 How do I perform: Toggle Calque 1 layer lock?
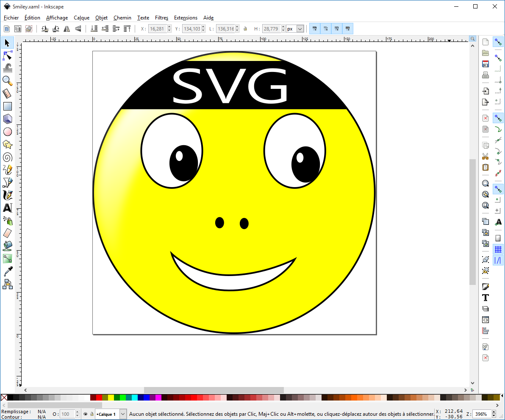(x=92, y=414)
